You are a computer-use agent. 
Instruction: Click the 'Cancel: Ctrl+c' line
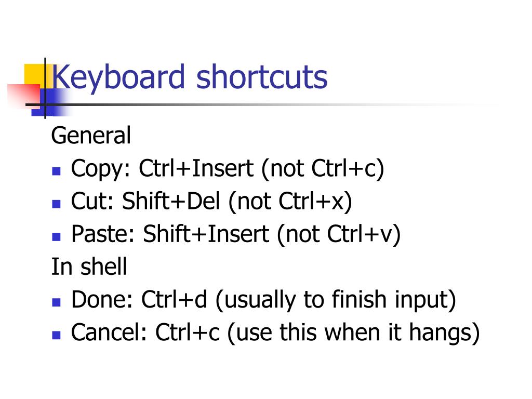point(275,333)
